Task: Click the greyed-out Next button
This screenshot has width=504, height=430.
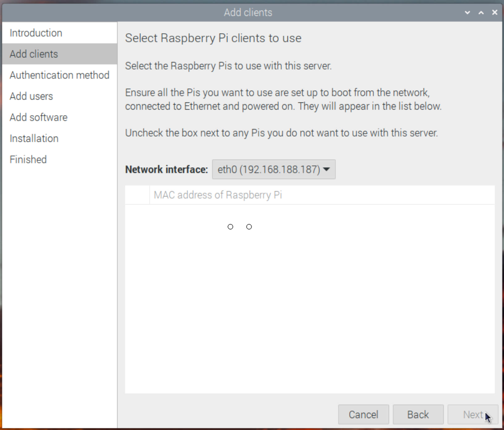Action: (473, 414)
